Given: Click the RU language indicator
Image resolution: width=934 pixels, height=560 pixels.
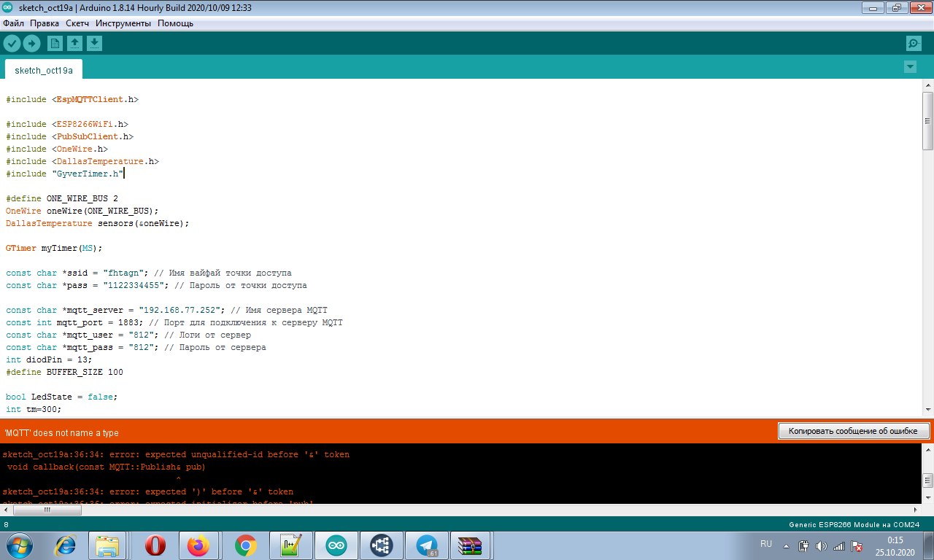Looking at the screenshot, I should (x=766, y=544).
